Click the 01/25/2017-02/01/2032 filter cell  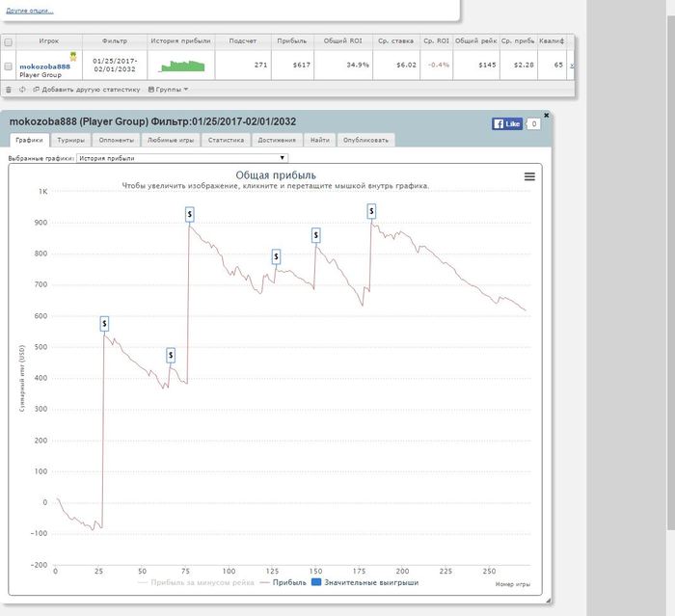[x=115, y=65]
